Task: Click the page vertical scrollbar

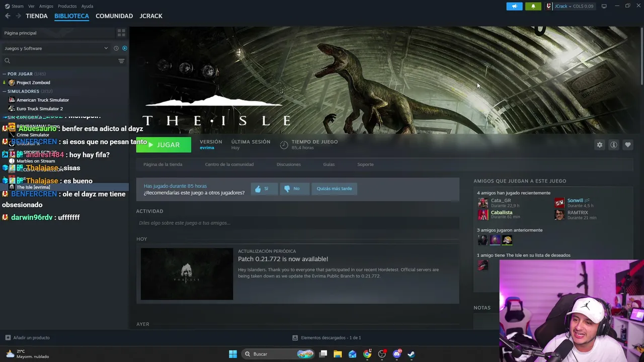Action: pos(641,55)
